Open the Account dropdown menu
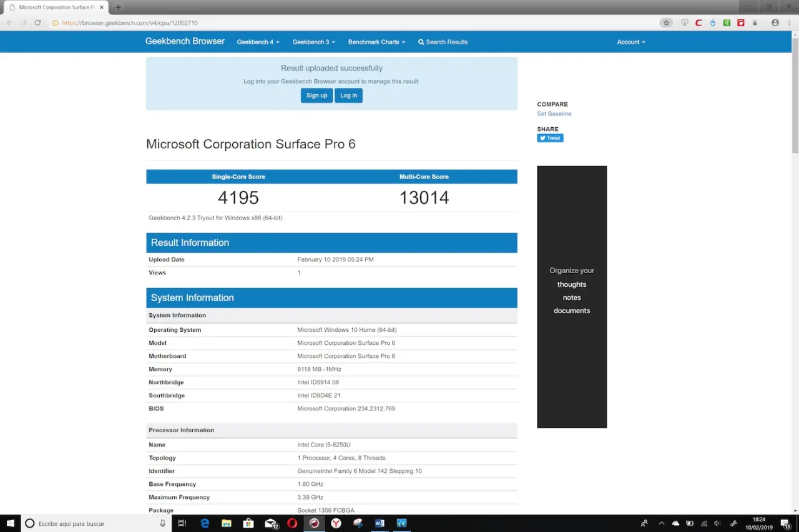The image size is (799, 532). pos(630,42)
